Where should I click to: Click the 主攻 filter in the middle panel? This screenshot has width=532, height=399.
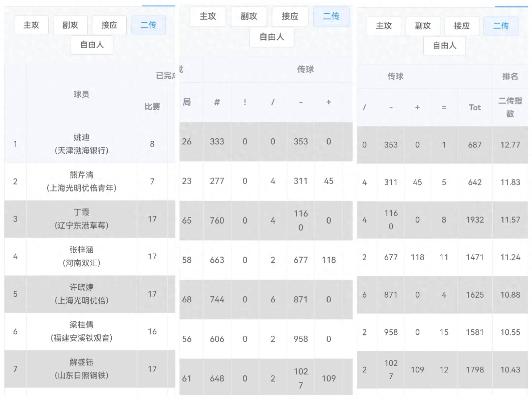(x=208, y=16)
